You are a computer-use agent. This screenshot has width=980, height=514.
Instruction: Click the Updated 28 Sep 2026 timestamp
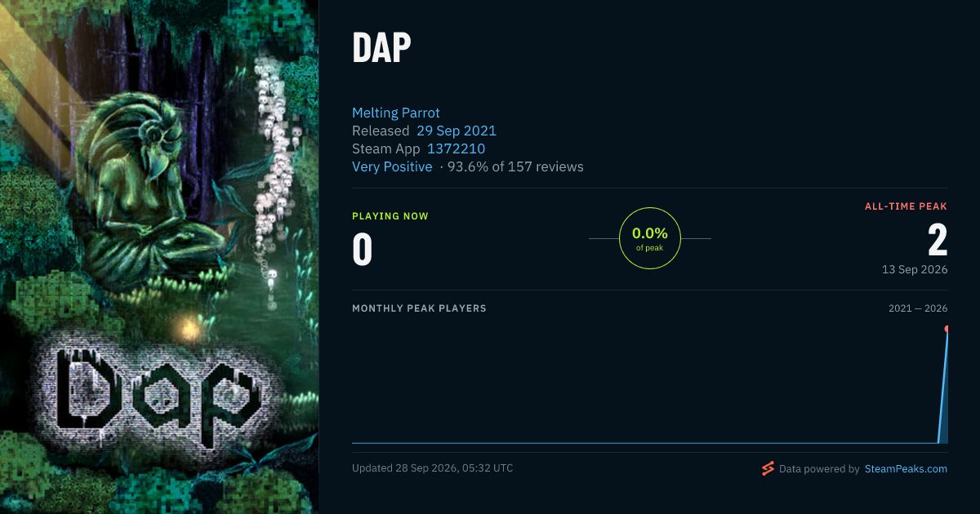point(433,468)
